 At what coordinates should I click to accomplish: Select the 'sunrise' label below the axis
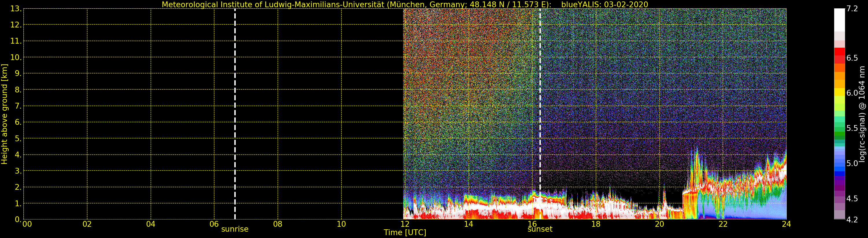235,229
